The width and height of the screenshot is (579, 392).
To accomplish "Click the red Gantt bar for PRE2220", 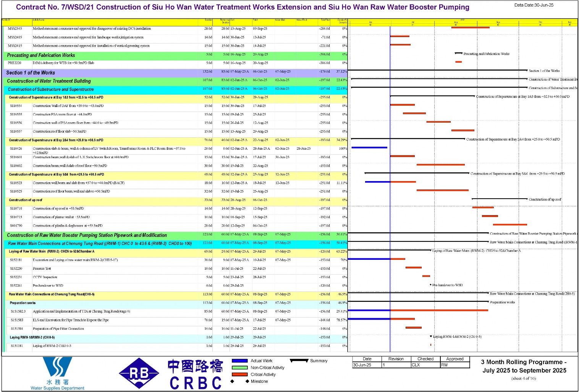I will coord(458,62).
